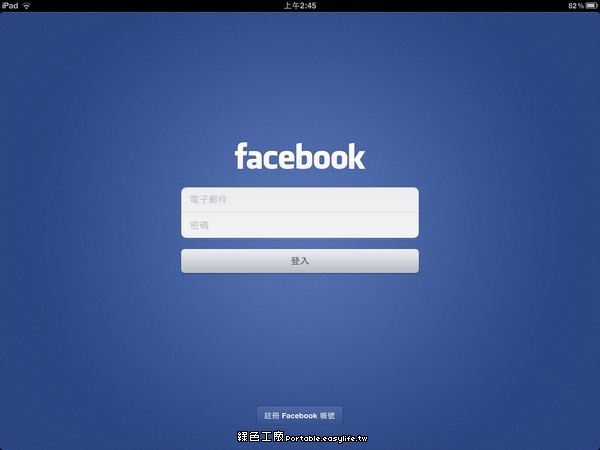Tap the battery indicator icon
Screen dimensions: 600x450
(591, 6)
